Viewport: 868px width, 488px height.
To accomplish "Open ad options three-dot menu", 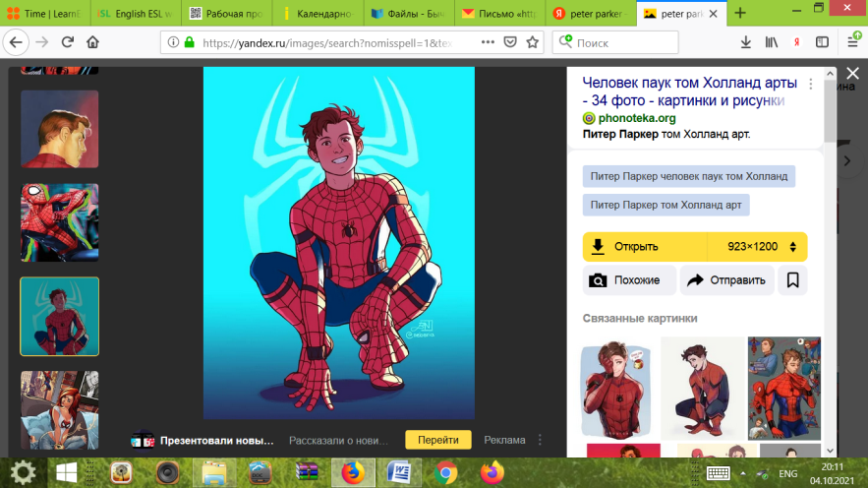I will [540, 440].
